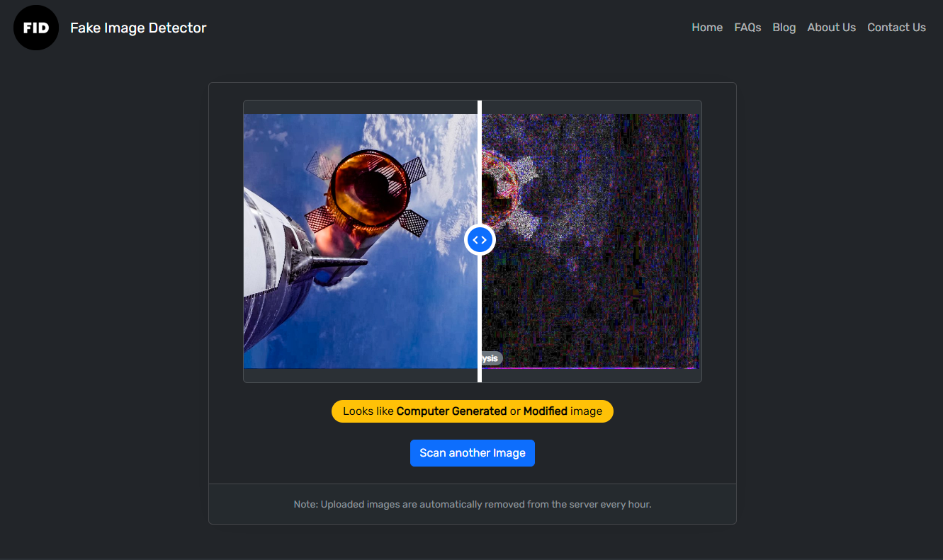Click the Computer Generated or Modified result badge
Image resolution: width=943 pixels, height=560 pixels.
(473, 411)
